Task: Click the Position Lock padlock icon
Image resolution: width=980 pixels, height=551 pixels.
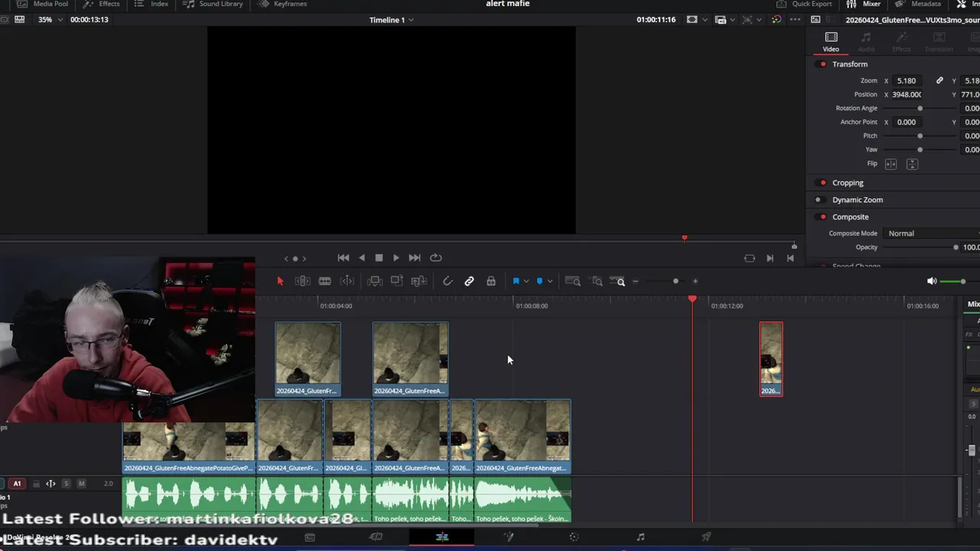Action: [x=491, y=282]
